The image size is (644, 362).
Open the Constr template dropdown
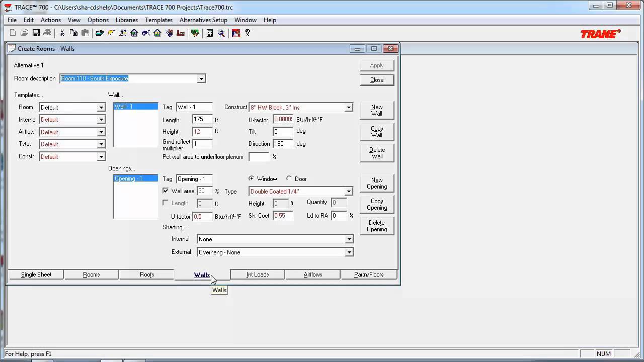101,156
